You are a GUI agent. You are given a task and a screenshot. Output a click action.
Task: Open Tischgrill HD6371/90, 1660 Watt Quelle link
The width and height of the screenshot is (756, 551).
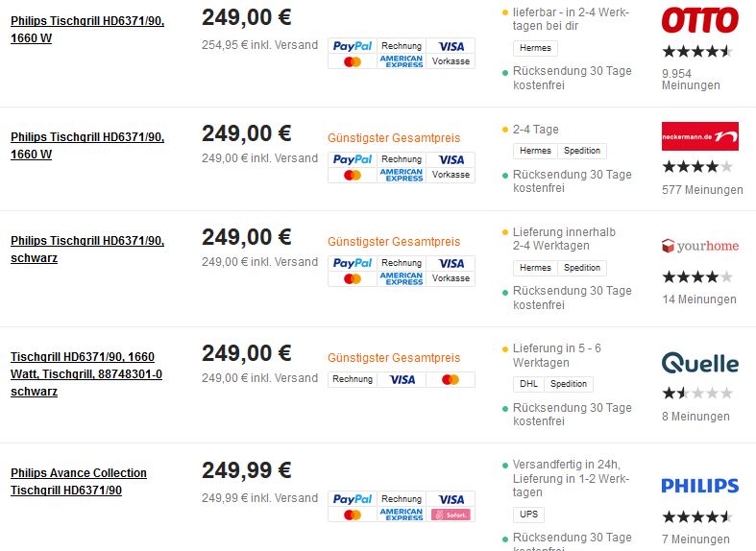86,373
